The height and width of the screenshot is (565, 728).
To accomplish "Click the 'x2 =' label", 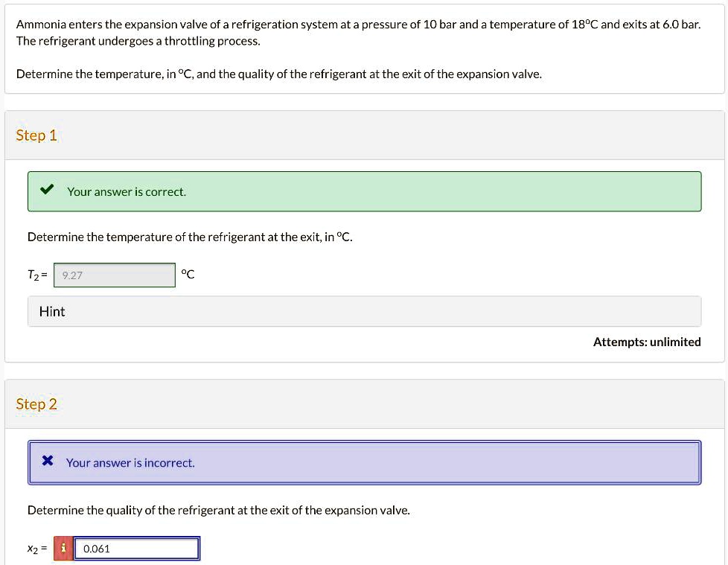I will pyautogui.click(x=37, y=549).
